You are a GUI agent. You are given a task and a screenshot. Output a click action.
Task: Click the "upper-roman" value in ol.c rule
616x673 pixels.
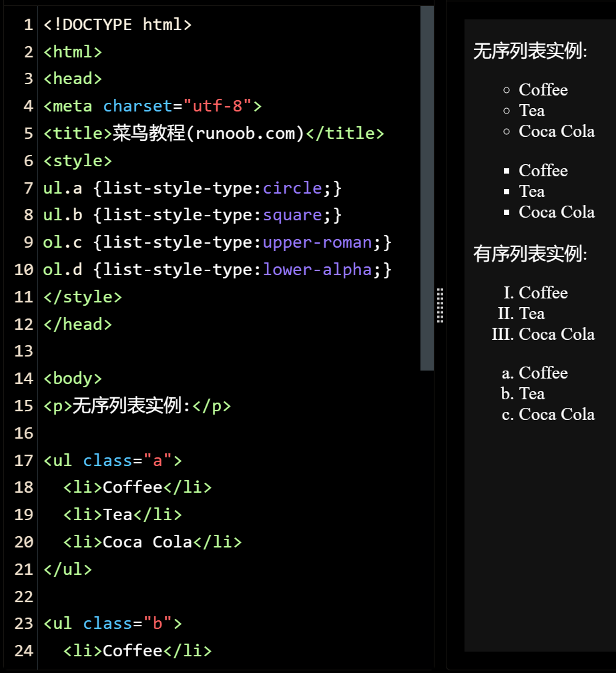click(x=317, y=242)
